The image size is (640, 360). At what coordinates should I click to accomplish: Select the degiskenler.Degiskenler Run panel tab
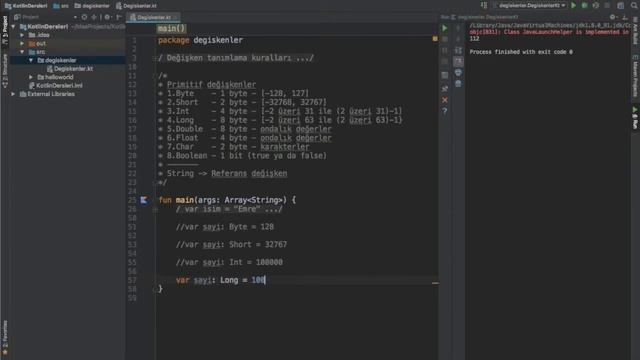[x=484, y=17]
